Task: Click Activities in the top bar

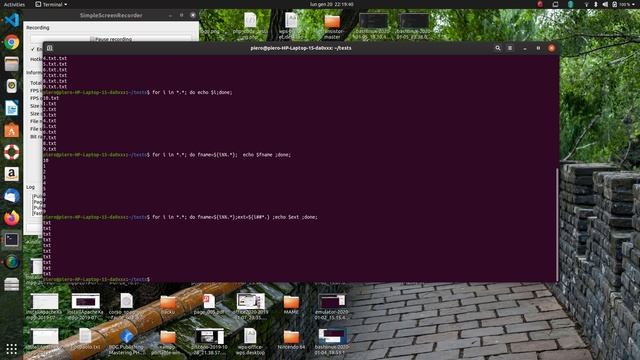Action: (14, 4)
